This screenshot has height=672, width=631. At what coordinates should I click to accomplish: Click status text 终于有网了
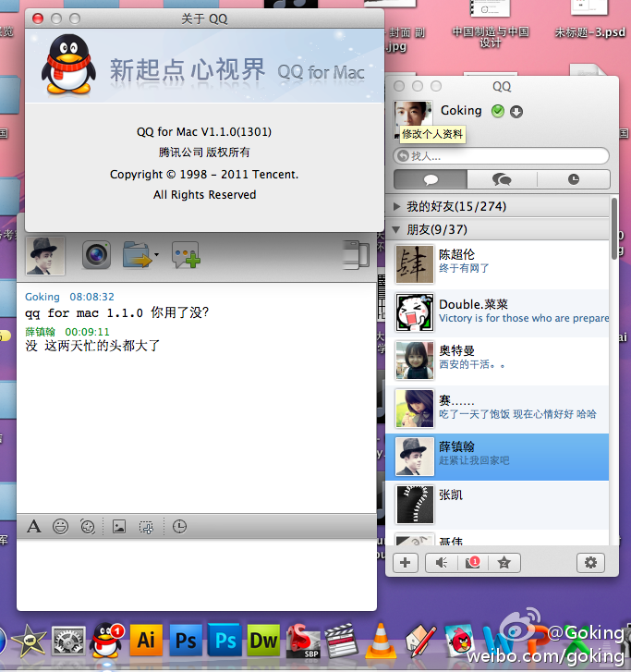click(x=464, y=269)
